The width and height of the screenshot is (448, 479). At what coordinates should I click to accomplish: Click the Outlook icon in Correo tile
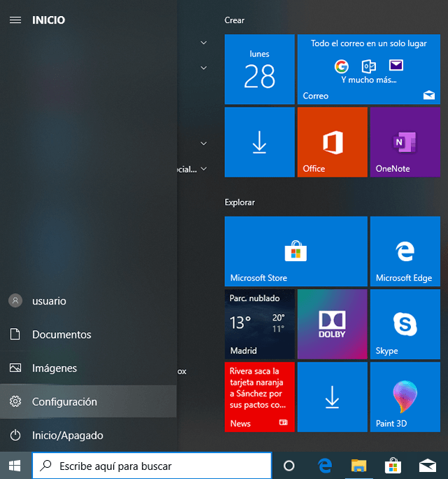coord(369,66)
